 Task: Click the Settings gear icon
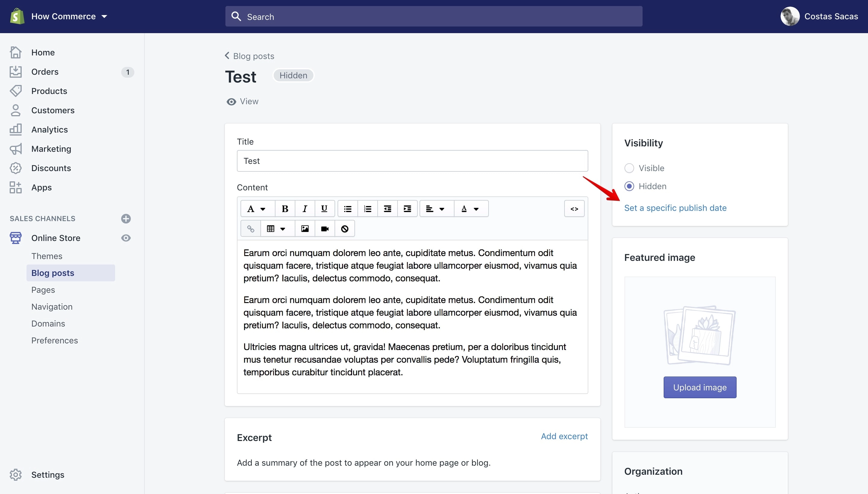[16, 475]
